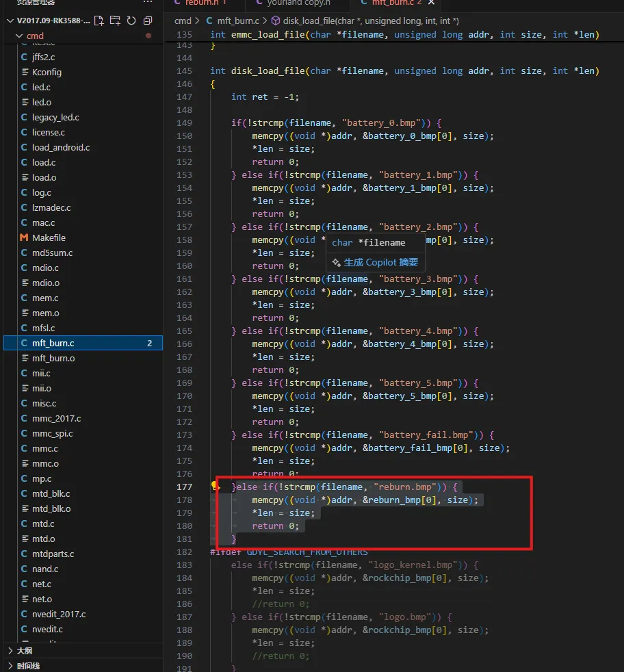Select mdio.o object file

(83, 283)
